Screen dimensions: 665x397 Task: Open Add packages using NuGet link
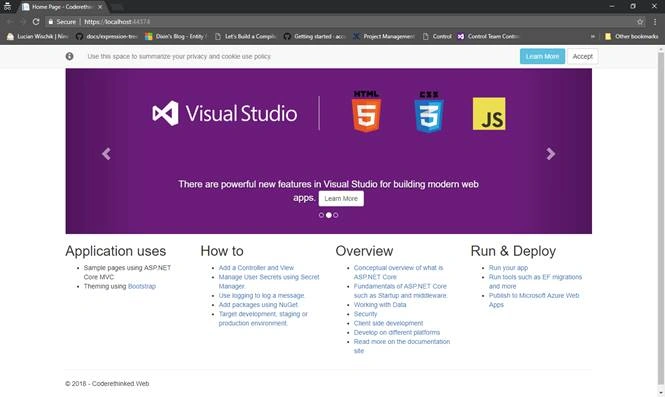(x=258, y=305)
